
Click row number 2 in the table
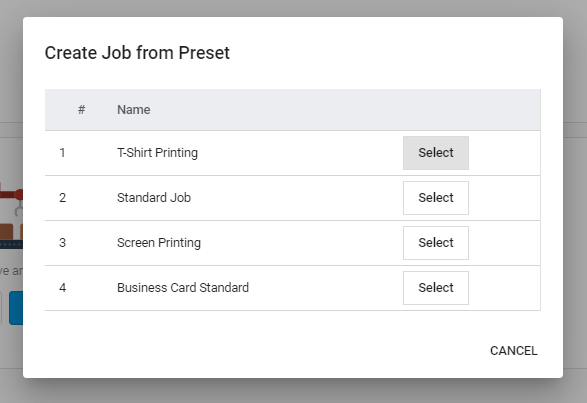coord(62,198)
